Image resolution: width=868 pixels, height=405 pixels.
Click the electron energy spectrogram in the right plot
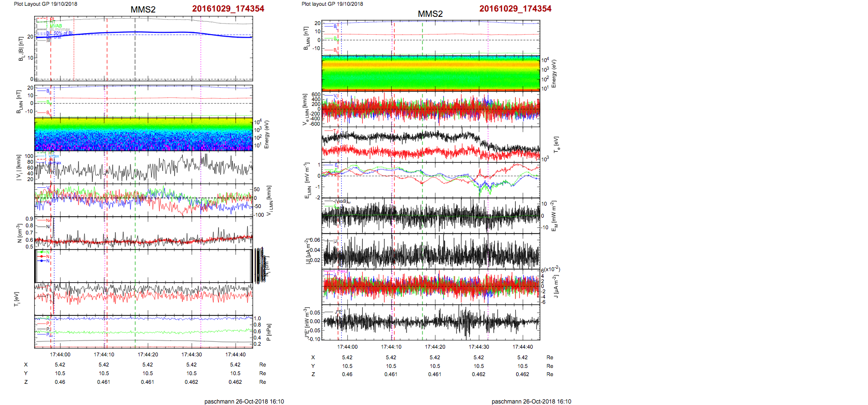click(x=431, y=73)
